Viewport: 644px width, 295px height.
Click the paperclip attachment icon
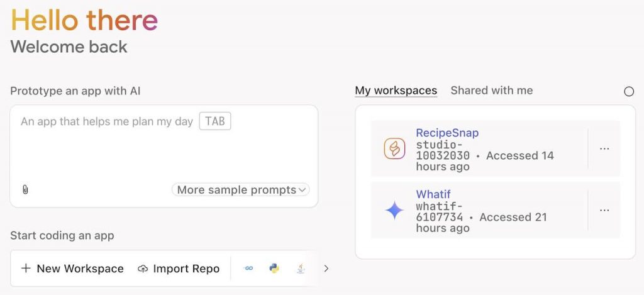click(25, 190)
